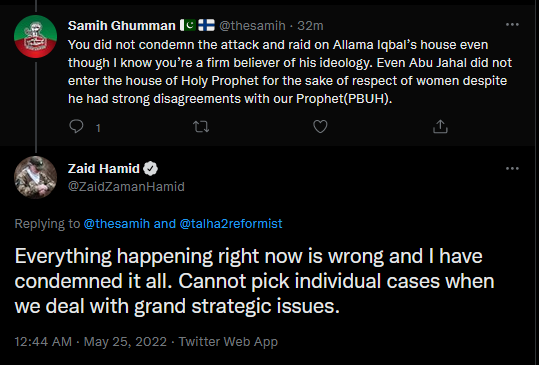Click the Pakistan flag emoji next to Samih Ghumman
539x365 pixels.
(x=188, y=25)
